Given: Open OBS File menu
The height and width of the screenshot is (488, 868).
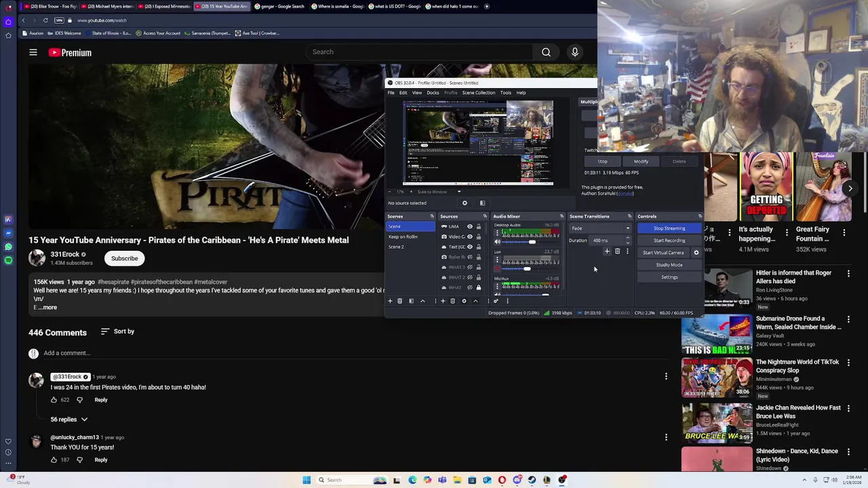Looking at the screenshot, I should 391,93.
